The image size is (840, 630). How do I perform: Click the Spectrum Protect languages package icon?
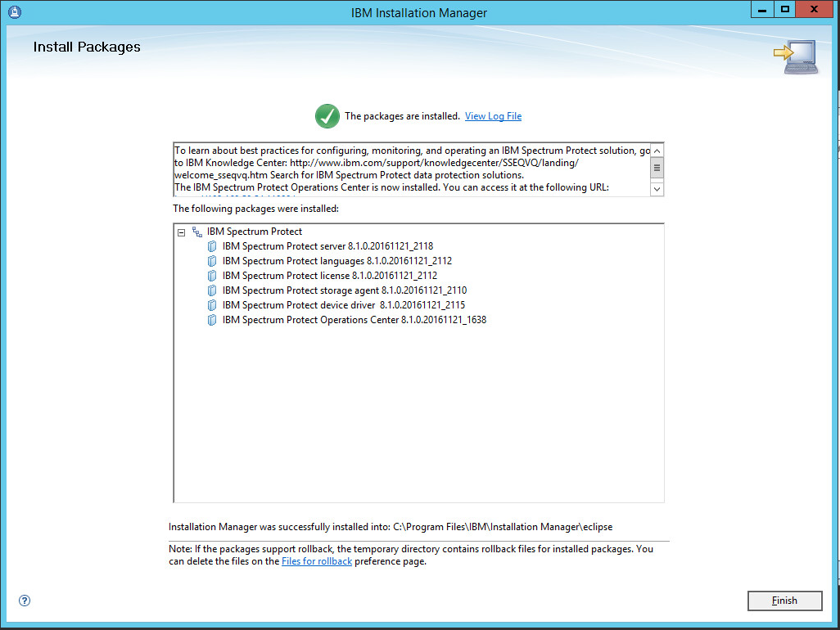pyautogui.click(x=212, y=261)
